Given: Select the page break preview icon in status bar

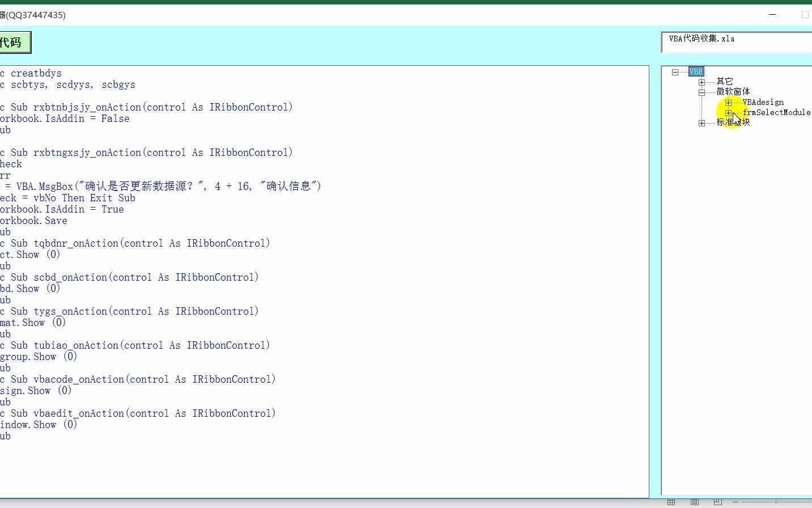Looking at the screenshot, I should (x=717, y=502).
